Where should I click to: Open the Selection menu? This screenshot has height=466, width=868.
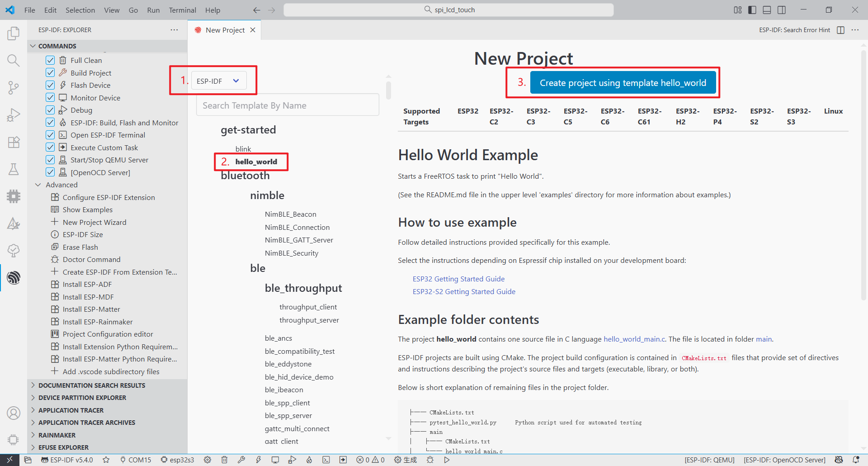click(x=80, y=10)
